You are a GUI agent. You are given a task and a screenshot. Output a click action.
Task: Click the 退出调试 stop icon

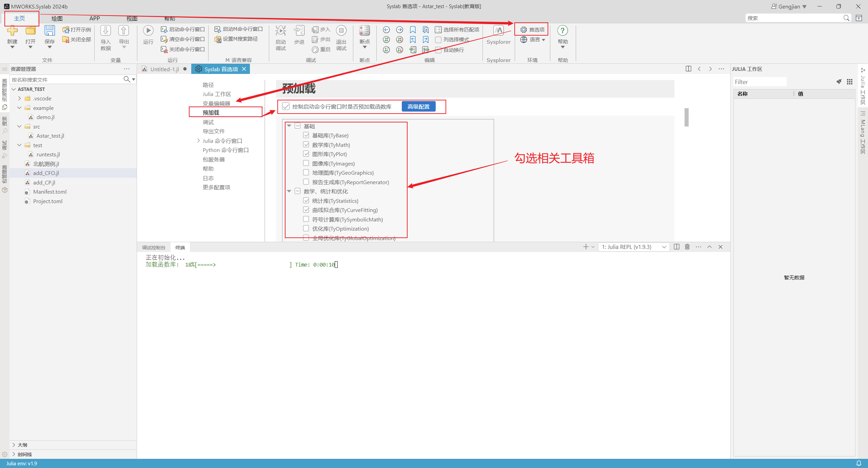341,31
